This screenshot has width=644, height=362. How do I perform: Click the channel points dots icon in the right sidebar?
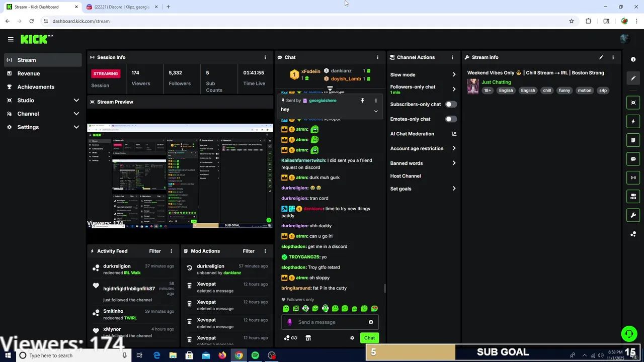(633, 234)
